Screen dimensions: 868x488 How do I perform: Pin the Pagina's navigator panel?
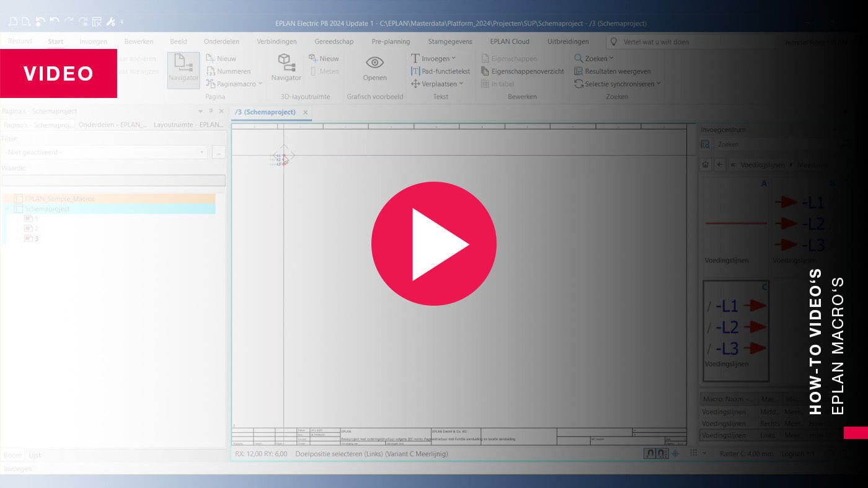[x=211, y=111]
